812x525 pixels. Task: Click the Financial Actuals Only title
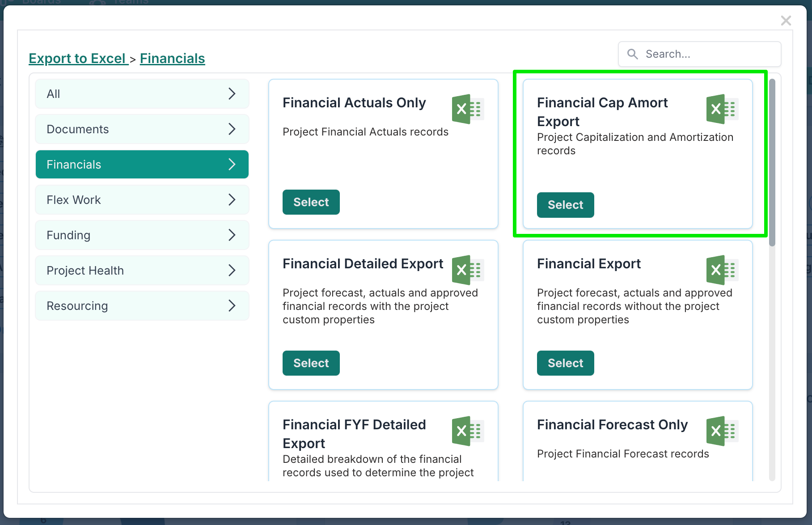(x=354, y=103)
